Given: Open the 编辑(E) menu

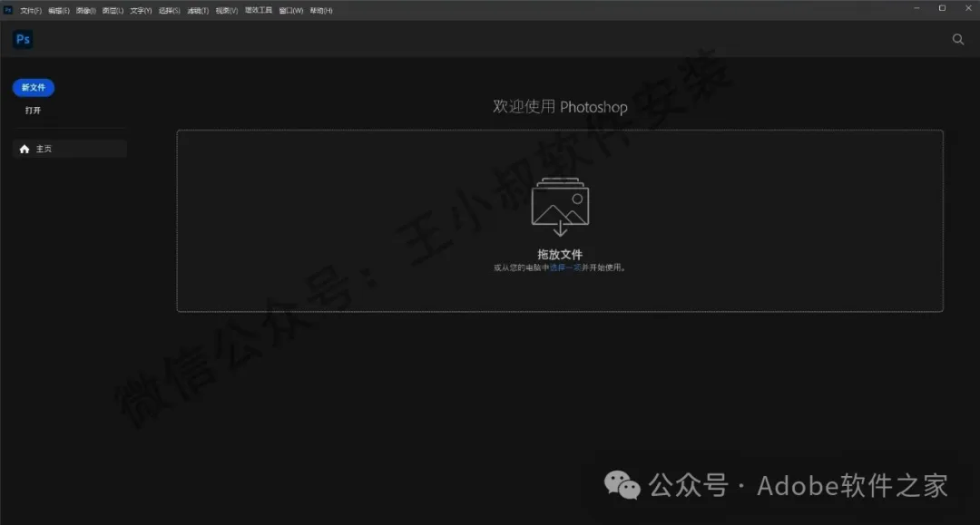Looking at the screenshot, I should pyautogui.click(x=59, y=11).
